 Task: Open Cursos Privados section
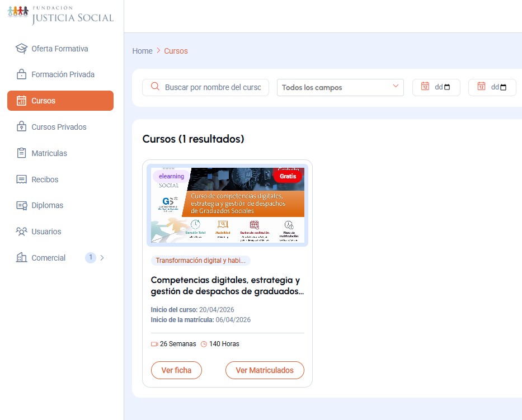click(x=60, y=127)
